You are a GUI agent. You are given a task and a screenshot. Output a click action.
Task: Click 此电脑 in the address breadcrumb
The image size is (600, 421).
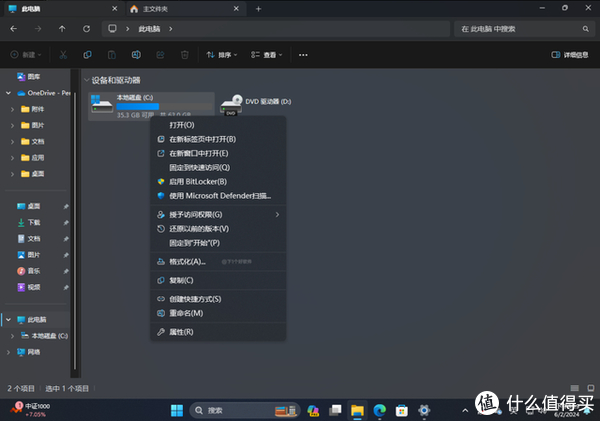149,29
